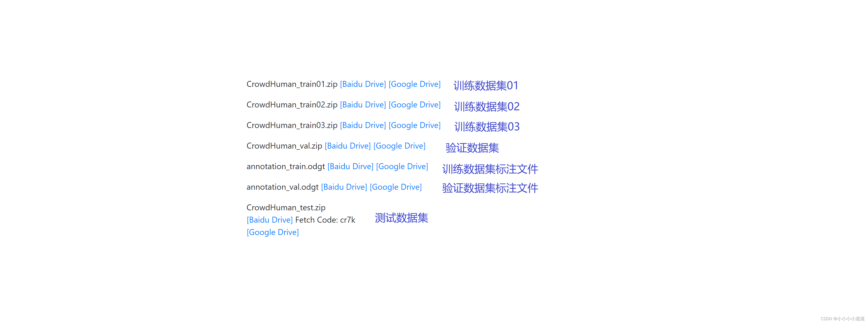Open Google Drive link for CrowdHuman_val.zip
This screenshot has width=868, height=323.
coord(399,146)
